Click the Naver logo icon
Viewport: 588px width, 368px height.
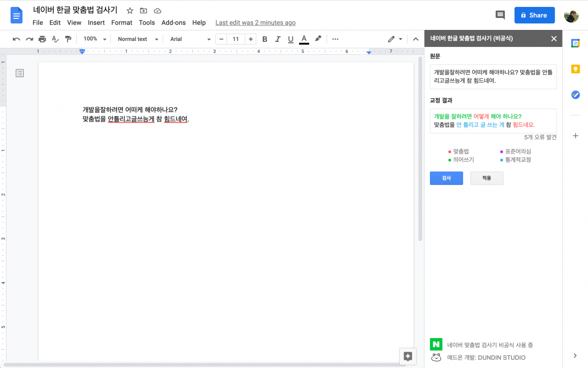[436, 345]
